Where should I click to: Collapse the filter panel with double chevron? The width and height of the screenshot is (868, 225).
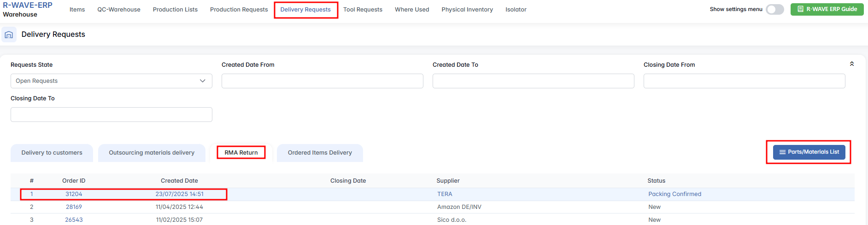click(852, 64)
